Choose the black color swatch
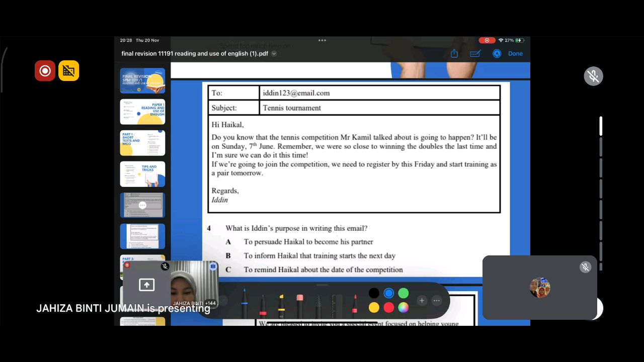The image size is (644, 362). [374, 293]
